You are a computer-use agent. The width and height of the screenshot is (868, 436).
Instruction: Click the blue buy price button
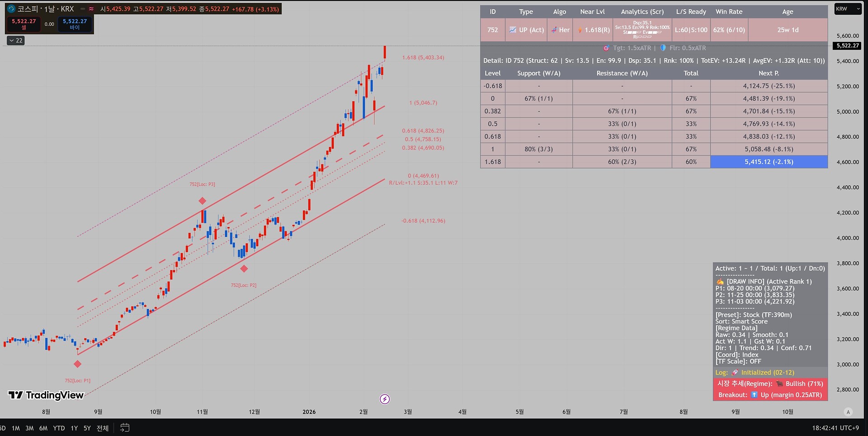75,24
